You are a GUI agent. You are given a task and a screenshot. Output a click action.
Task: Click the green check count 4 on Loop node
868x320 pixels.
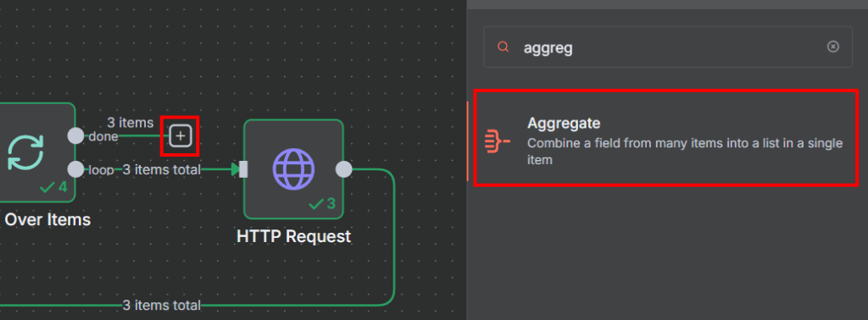tap(53, 187)
